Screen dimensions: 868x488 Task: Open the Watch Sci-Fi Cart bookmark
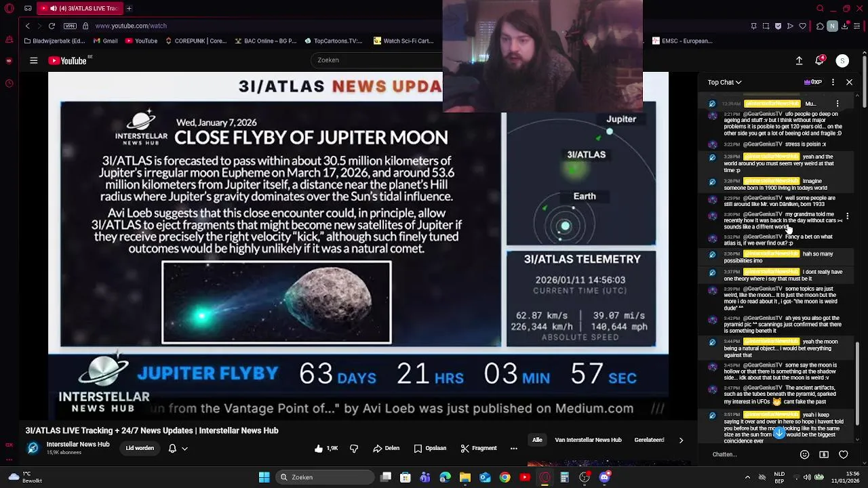coord(403,41)
